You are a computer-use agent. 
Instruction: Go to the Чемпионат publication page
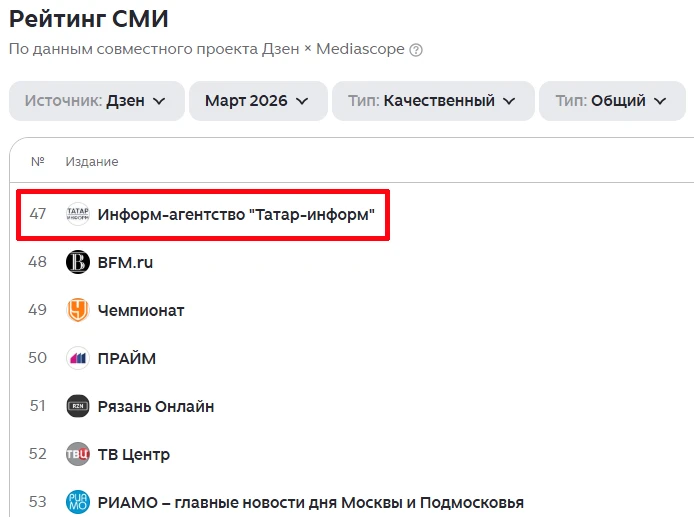pos(141,310)
